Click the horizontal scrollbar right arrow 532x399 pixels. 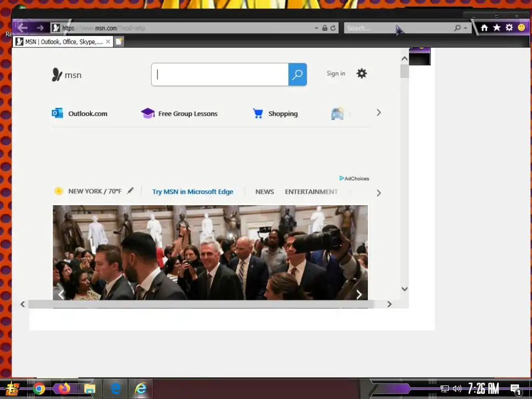(x=390, y=304)
